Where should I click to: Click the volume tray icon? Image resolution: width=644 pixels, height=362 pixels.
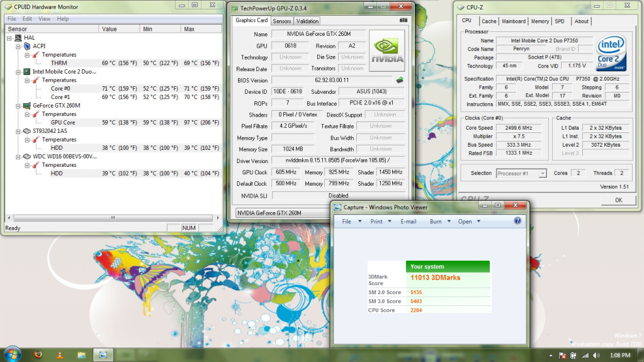[596, 356]
